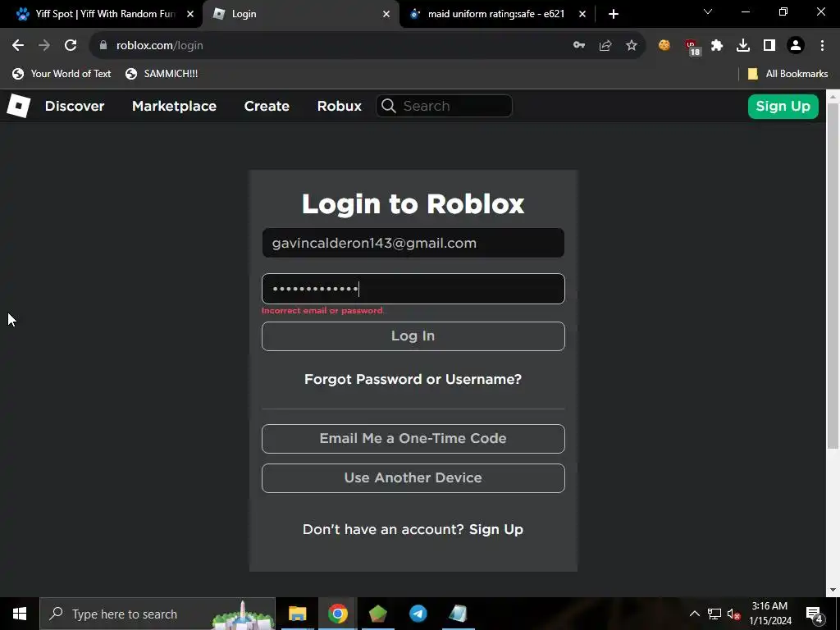
Task: Open saved passwords key icon
Action: click(x=579, y=46)
